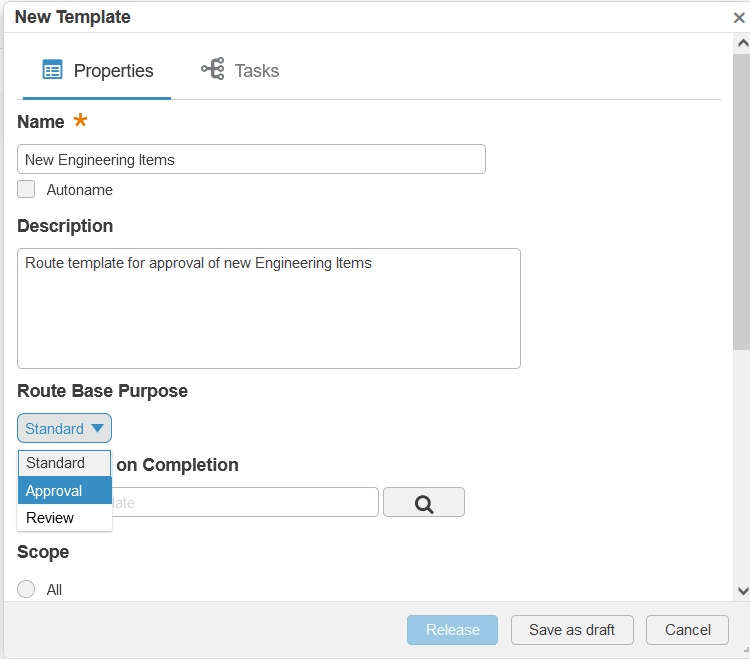Choose Approval from the dropdown list
Viewport: 750px width, 659px height.
pyautogui.click(x=64, y=491)
